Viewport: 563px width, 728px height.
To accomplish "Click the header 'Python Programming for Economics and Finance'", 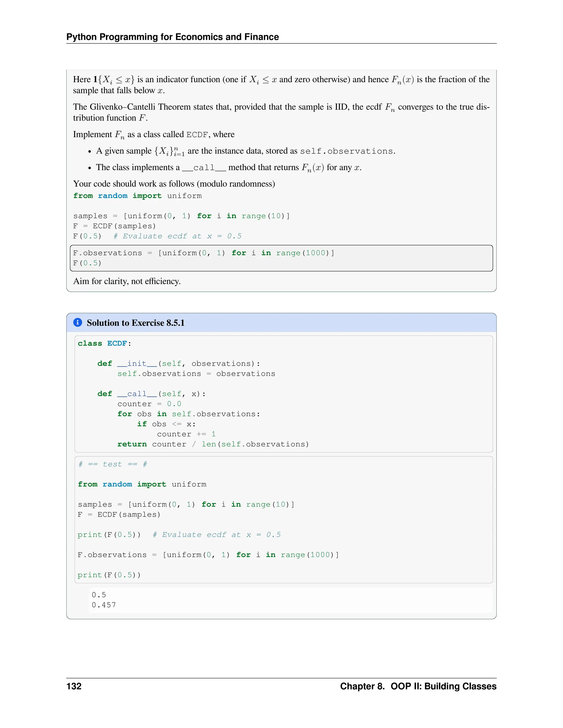I will coord(172,37).
